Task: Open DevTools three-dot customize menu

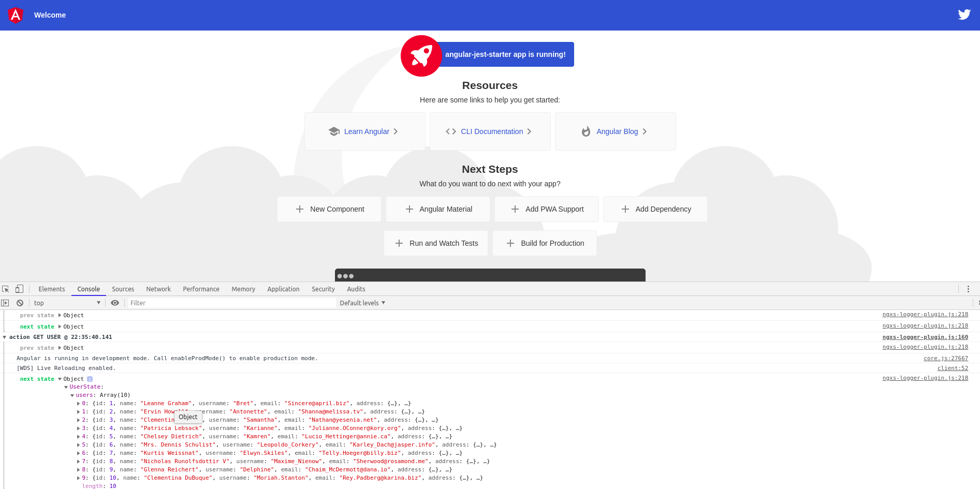Action: click(x=968, y=289)
